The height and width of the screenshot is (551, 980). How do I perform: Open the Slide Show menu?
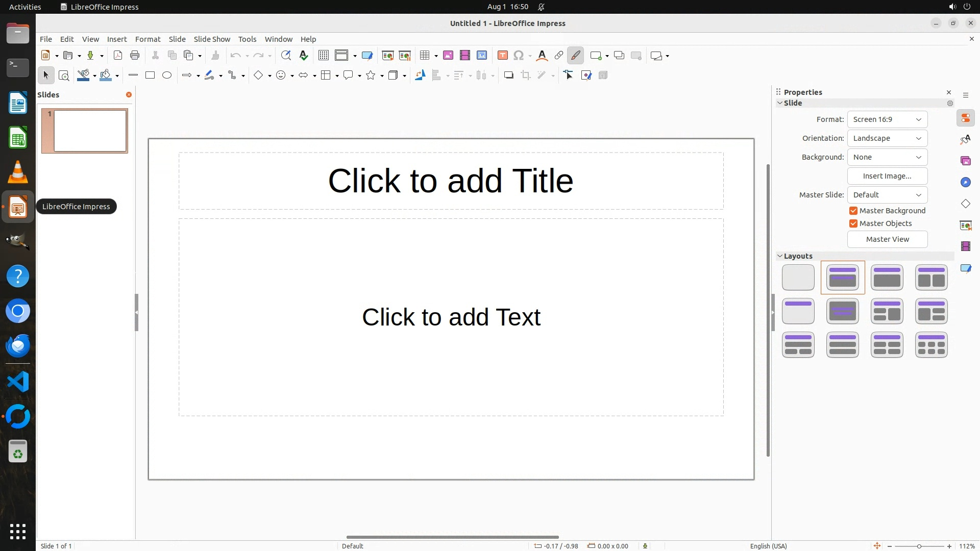click(212, 39)
